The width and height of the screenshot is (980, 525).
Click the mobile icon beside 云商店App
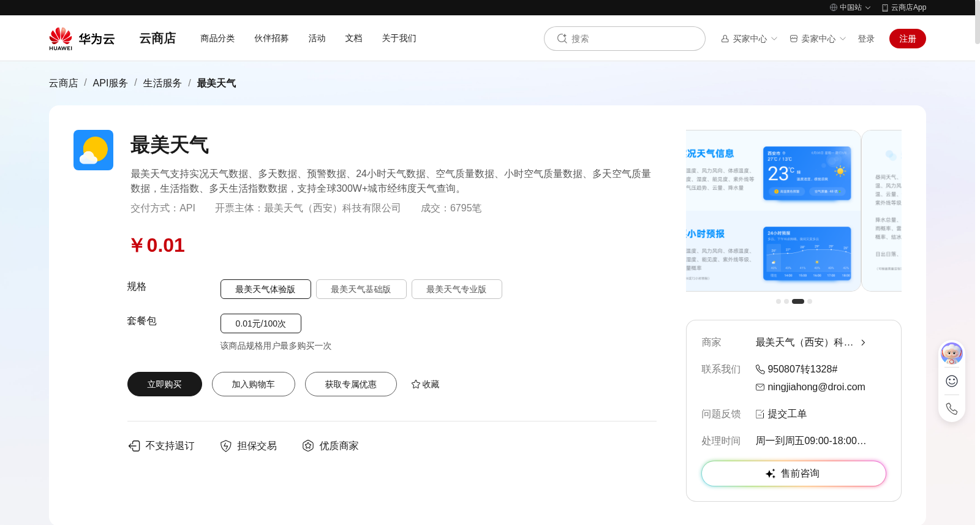click(x=885, y=7)
